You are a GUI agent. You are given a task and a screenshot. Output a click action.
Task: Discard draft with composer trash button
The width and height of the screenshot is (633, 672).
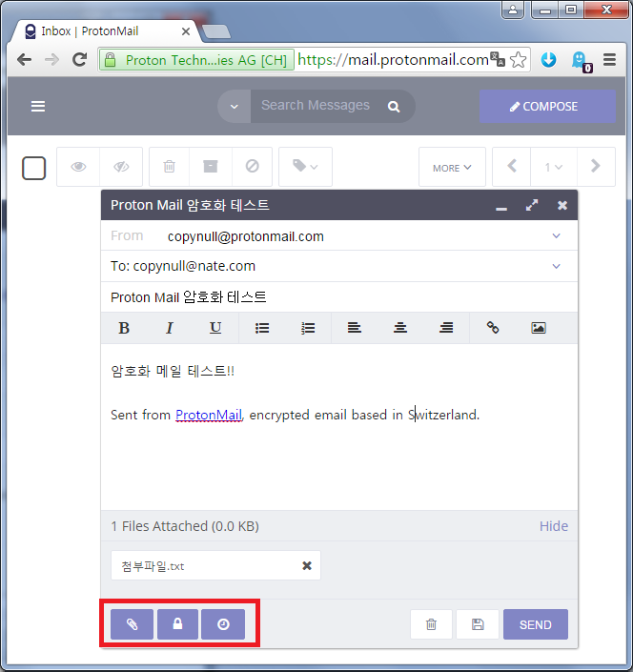click(x=431, y=624)
